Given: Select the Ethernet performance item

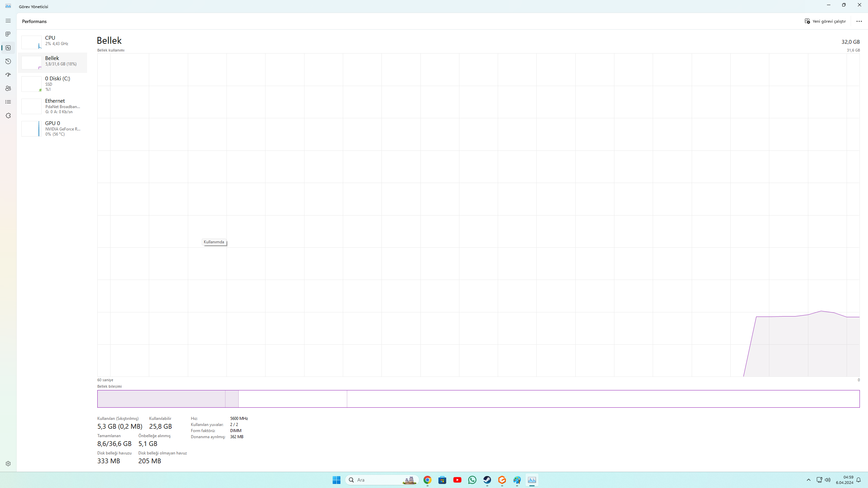Looking at the screenshot, I should (53, 106).
